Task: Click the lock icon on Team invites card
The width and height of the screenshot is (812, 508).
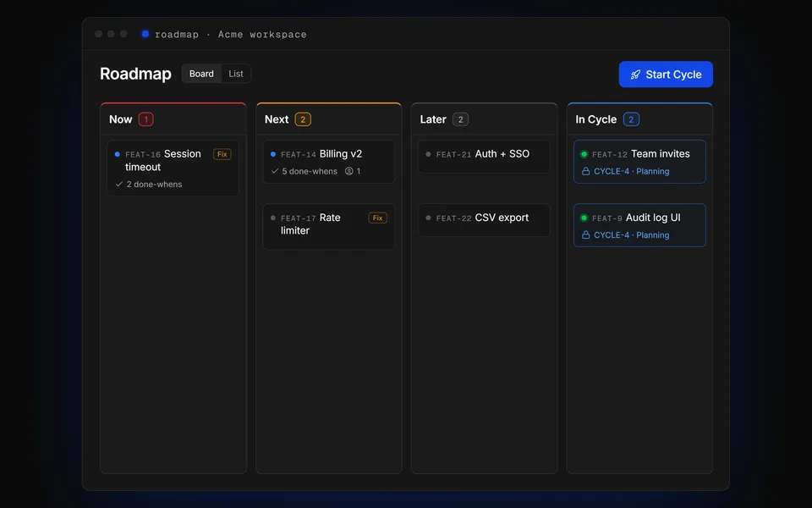Action: coord(585,171)
